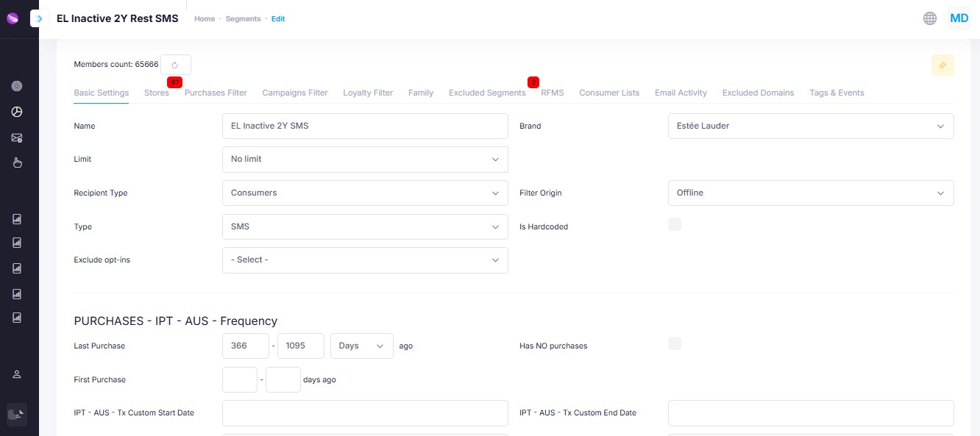Switch to the RFMS tab
980x436 pixels.
click(553, 93)
